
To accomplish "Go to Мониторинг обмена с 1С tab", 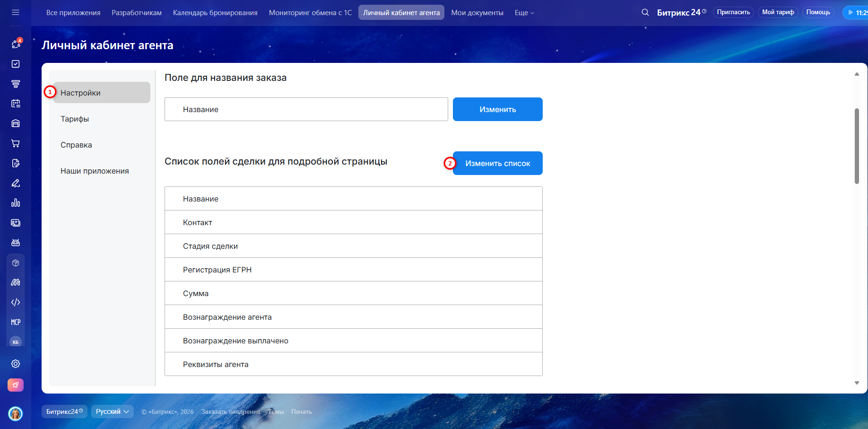I will (311, 13).
